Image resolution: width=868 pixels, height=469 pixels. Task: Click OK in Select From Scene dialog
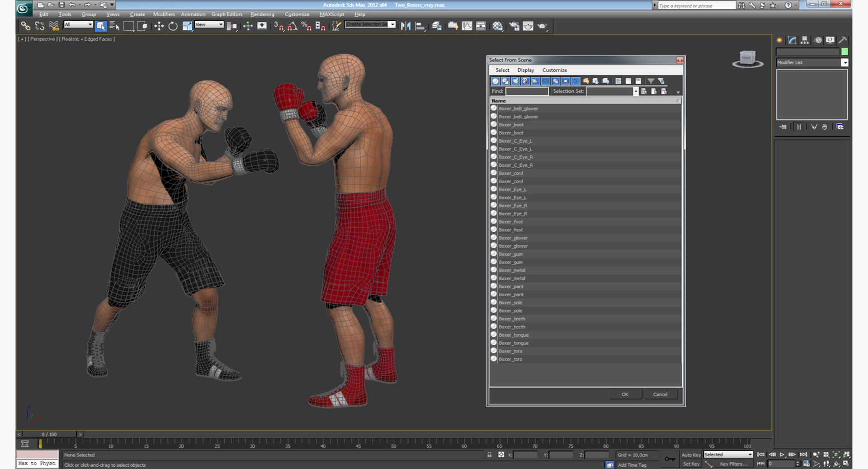625,394
